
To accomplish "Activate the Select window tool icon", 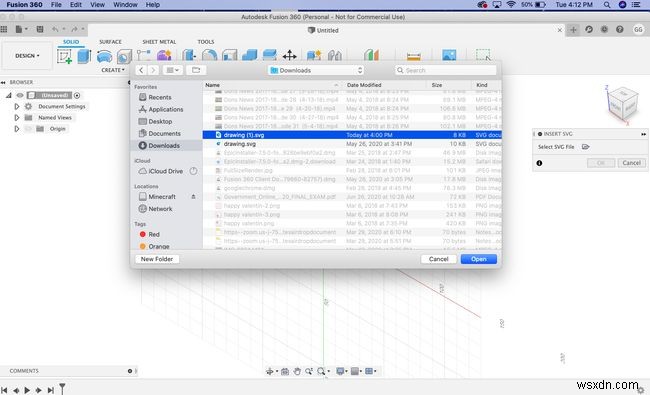I will click(x=483, y=55).
